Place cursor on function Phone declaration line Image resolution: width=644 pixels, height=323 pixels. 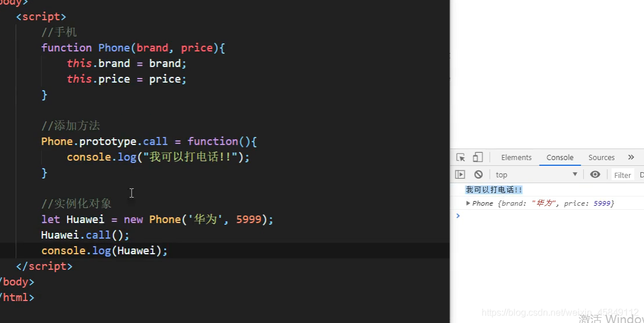coord(133,47)
